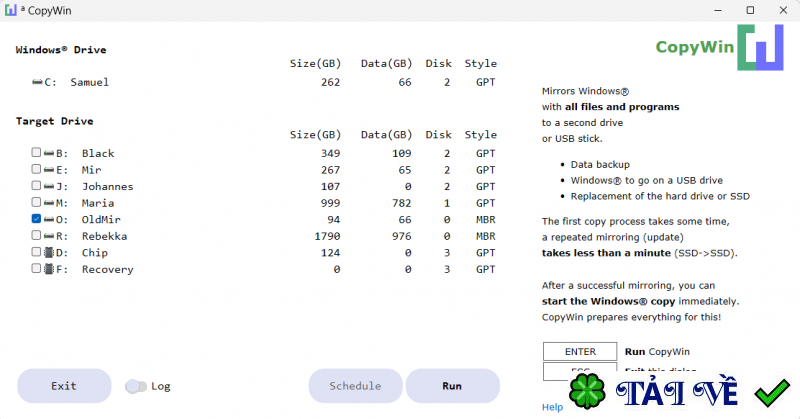Check the E: Mir target drive checkbox
This screenshot has height=419, width=800.
36,168
